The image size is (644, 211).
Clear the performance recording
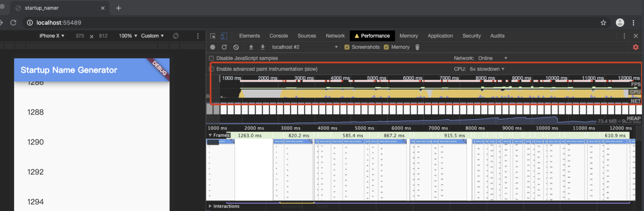coord(236,47)
